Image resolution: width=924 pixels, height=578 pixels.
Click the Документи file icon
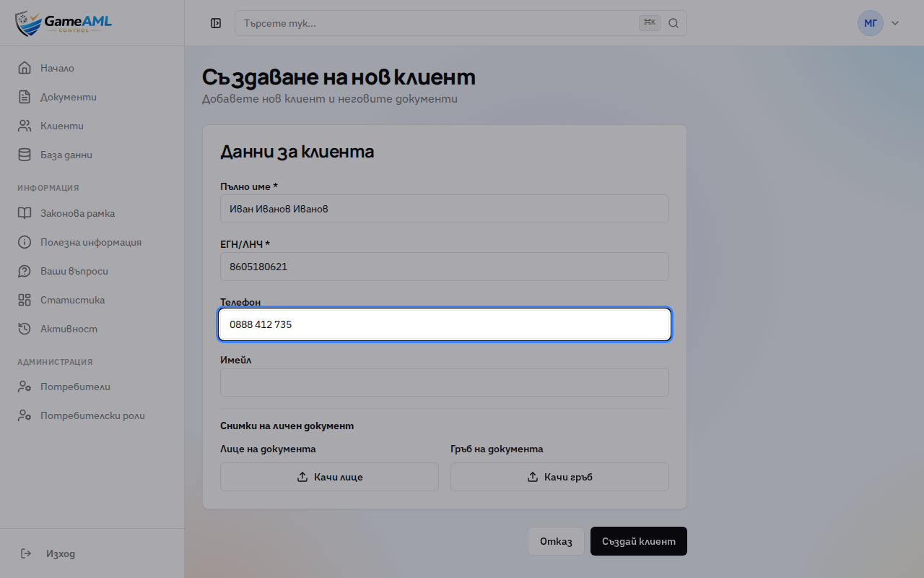point(25,97)
